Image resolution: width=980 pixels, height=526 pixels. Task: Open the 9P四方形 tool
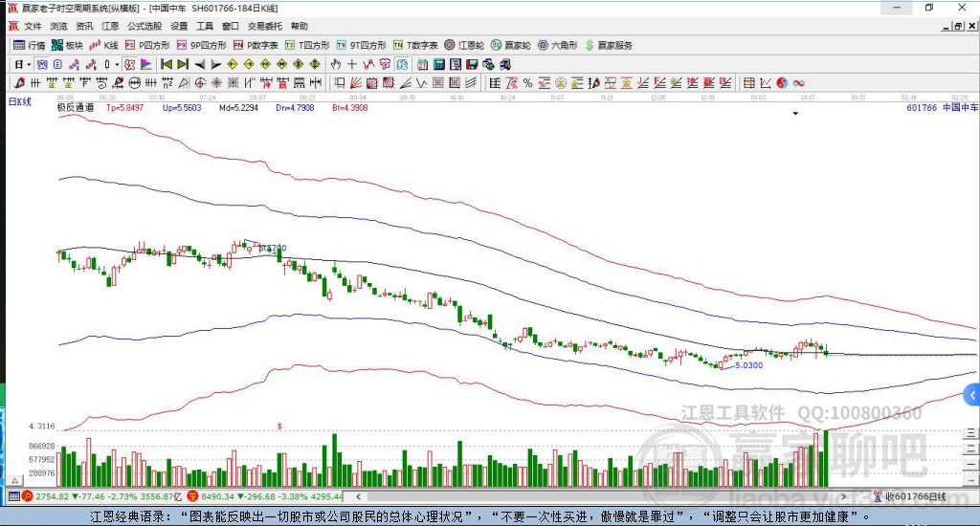(x=201, y=45)
